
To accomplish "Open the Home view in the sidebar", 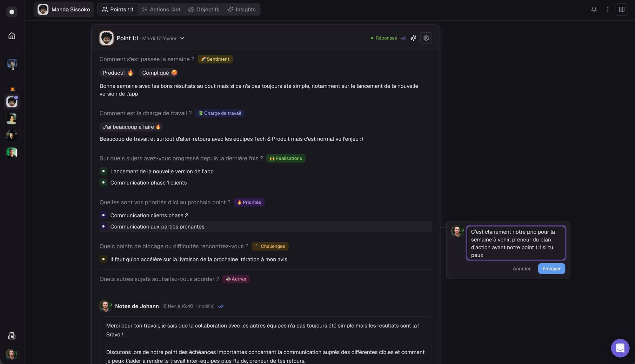I will point(12,36).
